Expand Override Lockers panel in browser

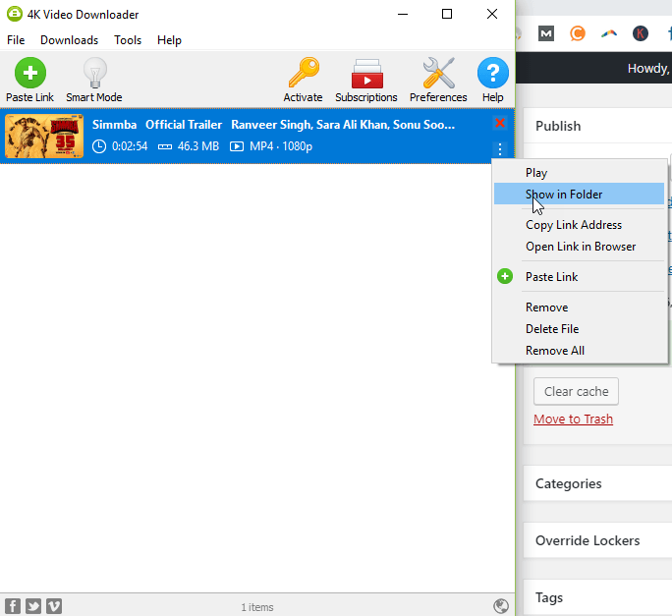click(597, 540)
